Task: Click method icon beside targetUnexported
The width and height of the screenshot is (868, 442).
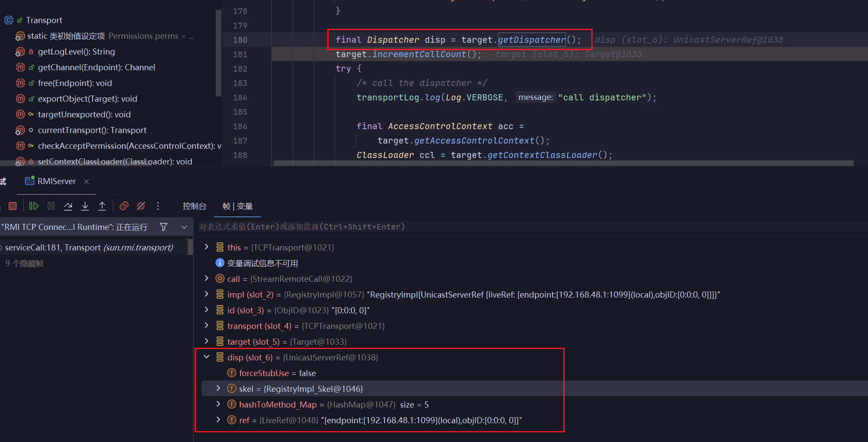Action: 20,114
